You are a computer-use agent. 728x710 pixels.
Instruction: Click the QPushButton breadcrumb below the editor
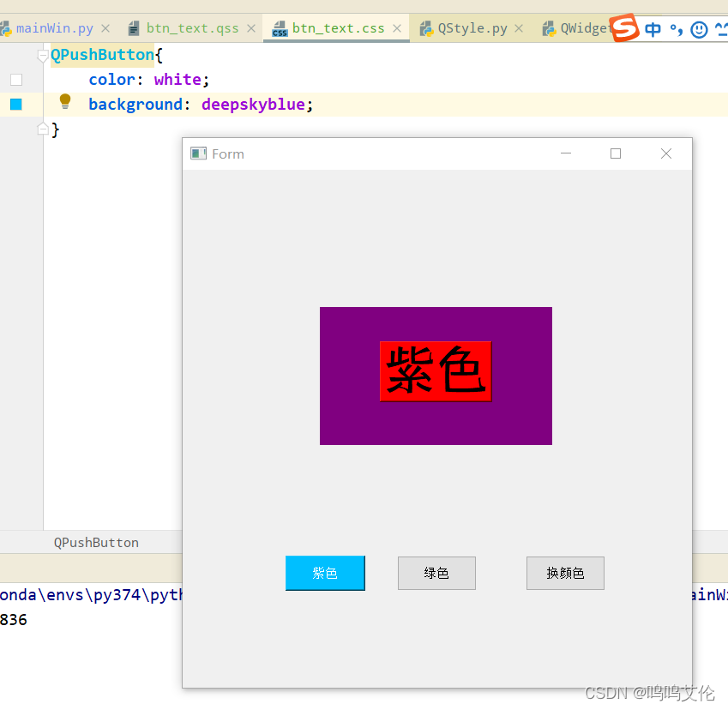tap(95, 542)
